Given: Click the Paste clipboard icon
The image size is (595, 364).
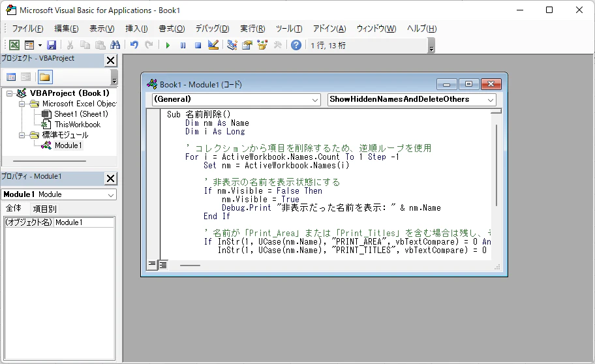Looking at the screenshot, I should [100, 45].
